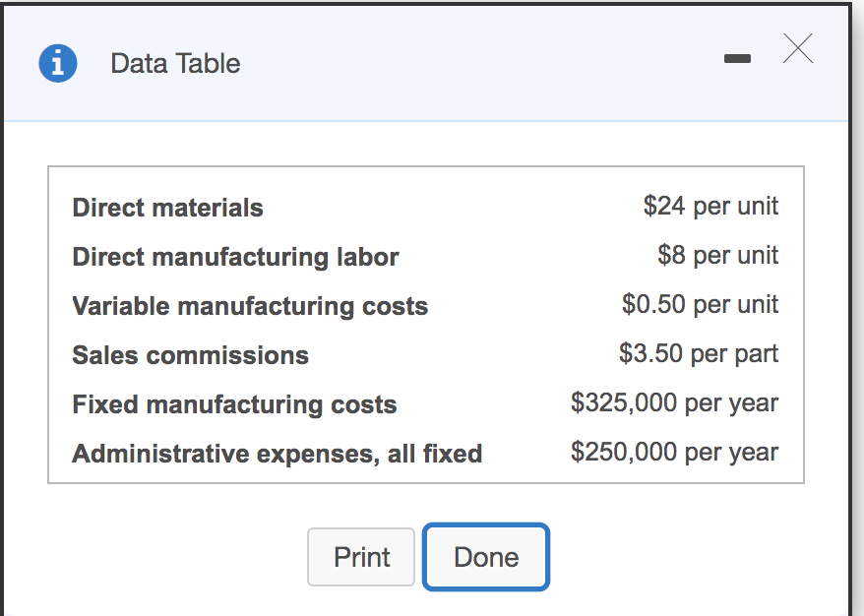Click the Done button
This screenshot has width=864, height=616.
(x=486, y=557)
